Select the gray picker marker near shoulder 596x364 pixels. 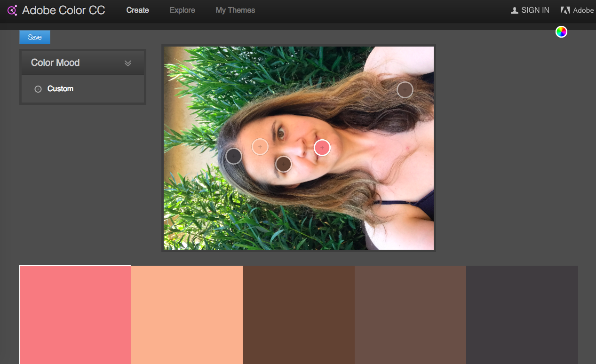(x=405, y=89)
